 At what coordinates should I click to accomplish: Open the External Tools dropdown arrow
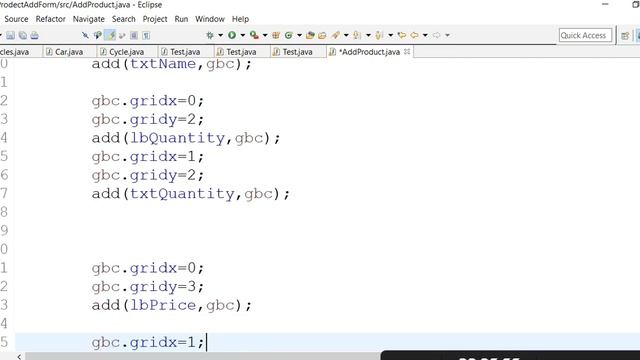[x=265, y=36]
